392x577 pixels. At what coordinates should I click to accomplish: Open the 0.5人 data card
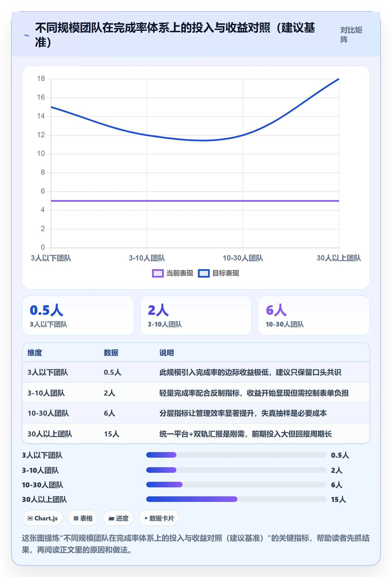pyautogui.click(x=78, y=315)
